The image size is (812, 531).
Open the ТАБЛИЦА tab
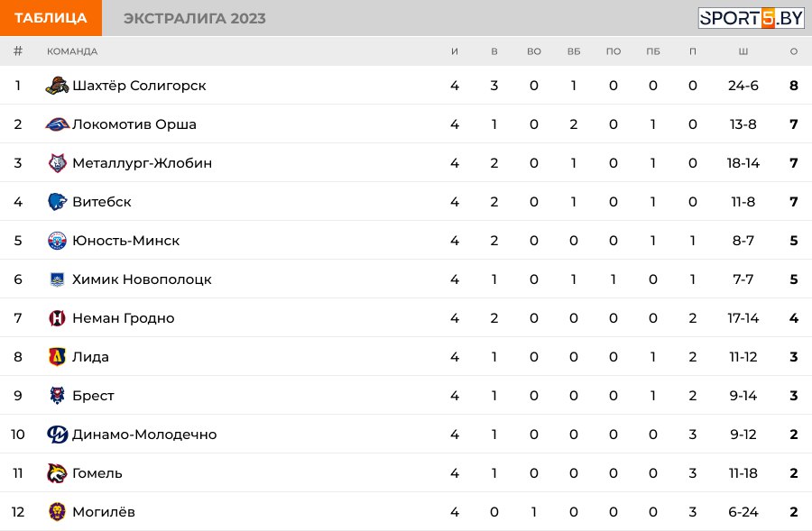(51, 18)
